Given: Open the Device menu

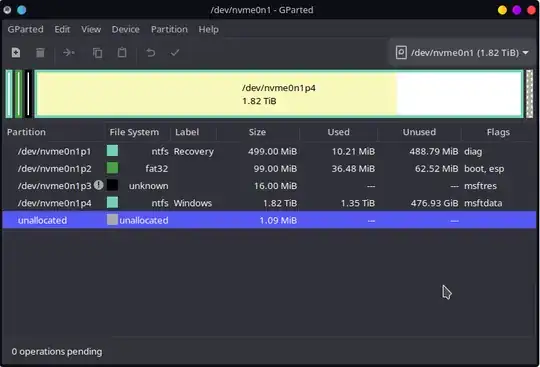Looking at the screenshot, I should click(126, 29).
